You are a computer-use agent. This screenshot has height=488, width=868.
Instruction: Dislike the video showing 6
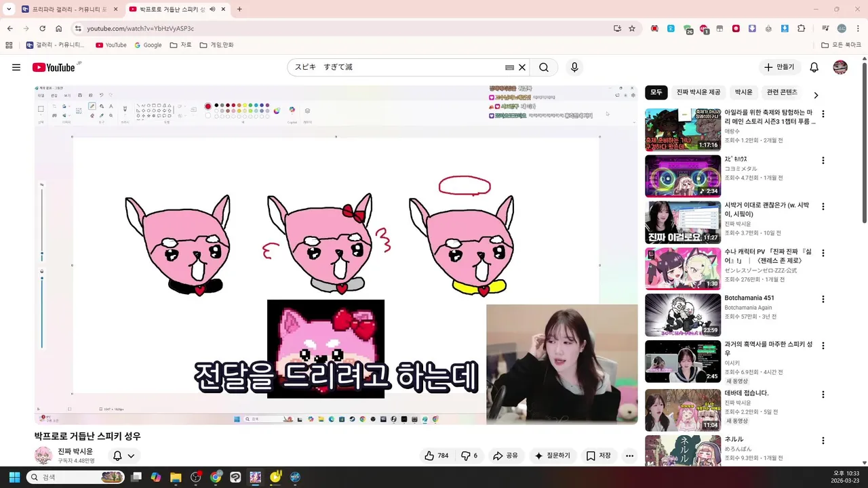(469, 455)
